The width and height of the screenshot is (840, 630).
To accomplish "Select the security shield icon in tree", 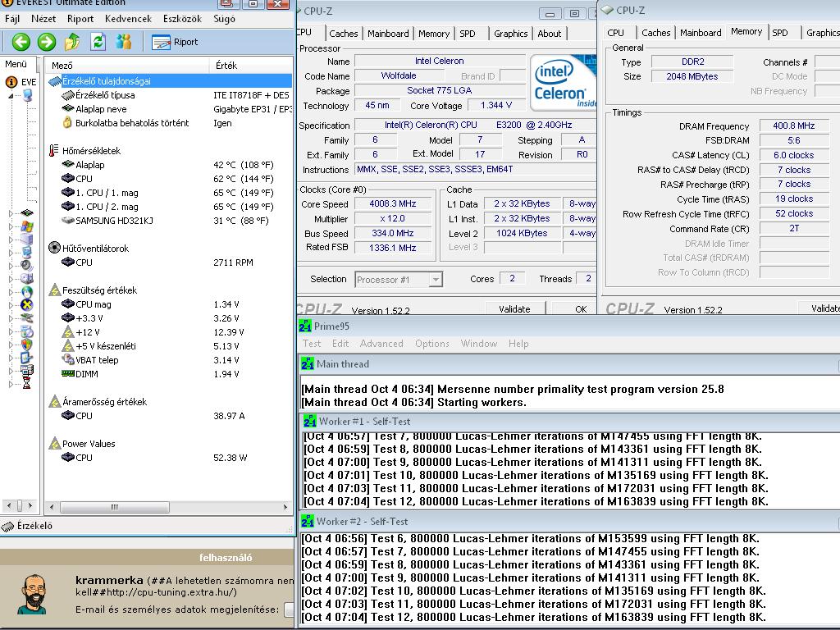I will click(x=27, y=345).
